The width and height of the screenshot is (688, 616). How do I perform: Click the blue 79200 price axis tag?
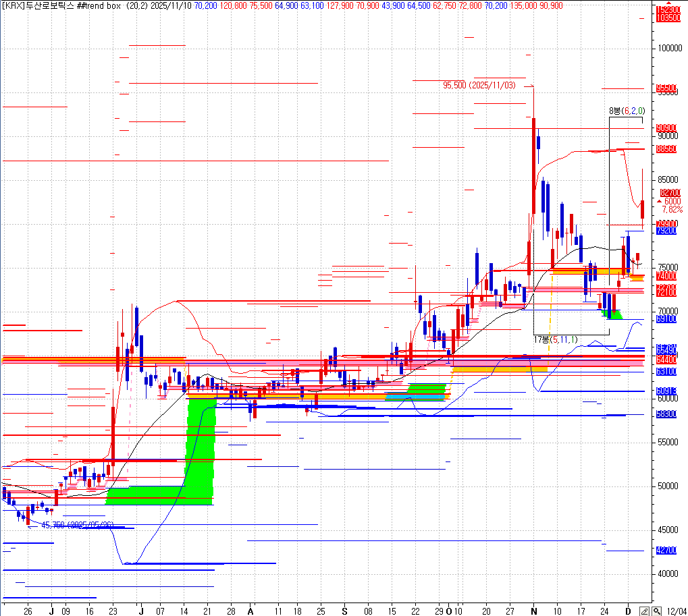666,231
